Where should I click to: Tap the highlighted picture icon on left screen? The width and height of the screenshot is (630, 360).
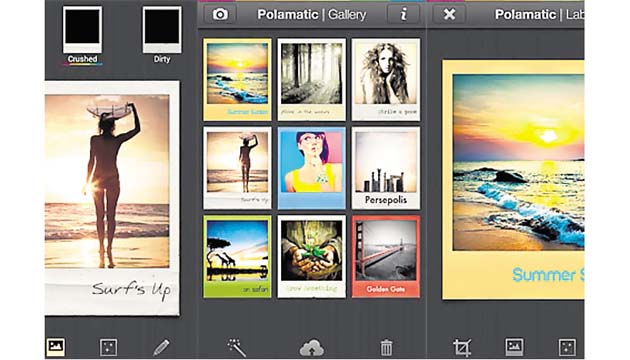point(55,347)
